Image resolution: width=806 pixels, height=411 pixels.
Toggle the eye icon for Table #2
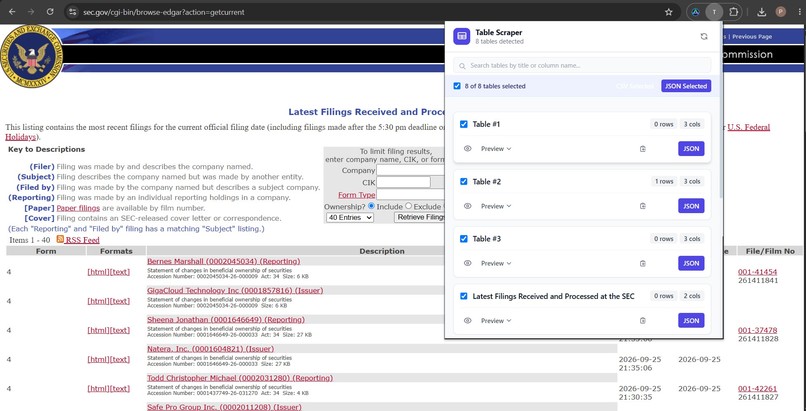[x=467, y=206]
